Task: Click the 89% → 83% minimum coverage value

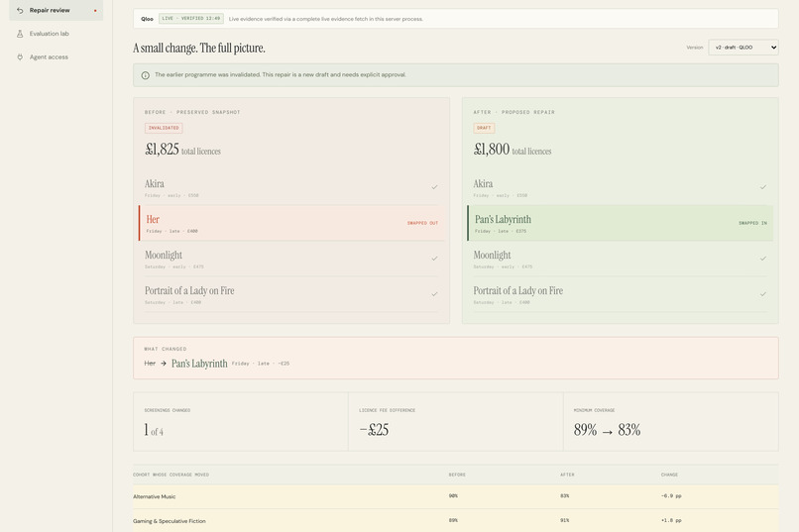Action: [x=607, y=430]
